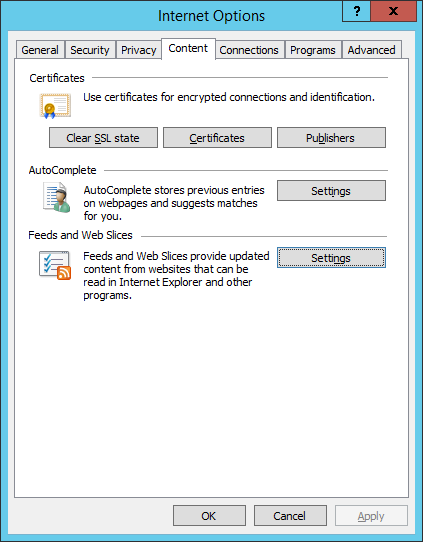Click the help question mark button
This screenshot has height=542, width=423.
pyautogui.click(x=356, y=11)
